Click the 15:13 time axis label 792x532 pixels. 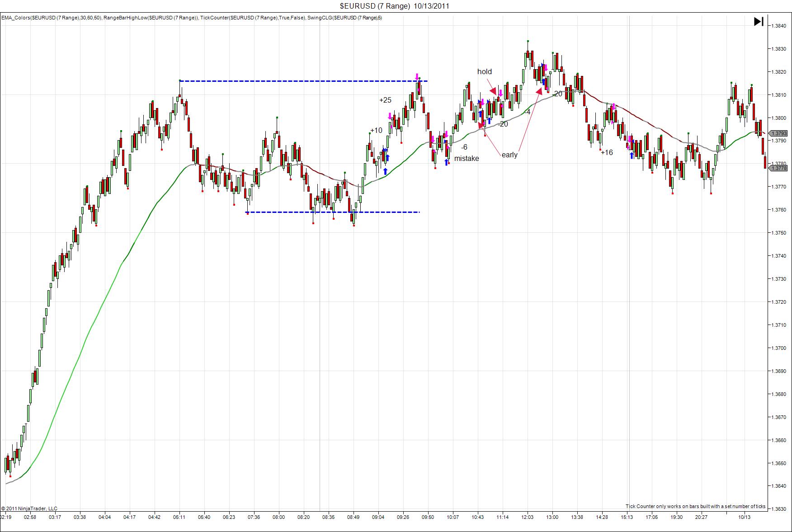click(x=627, y=517)
